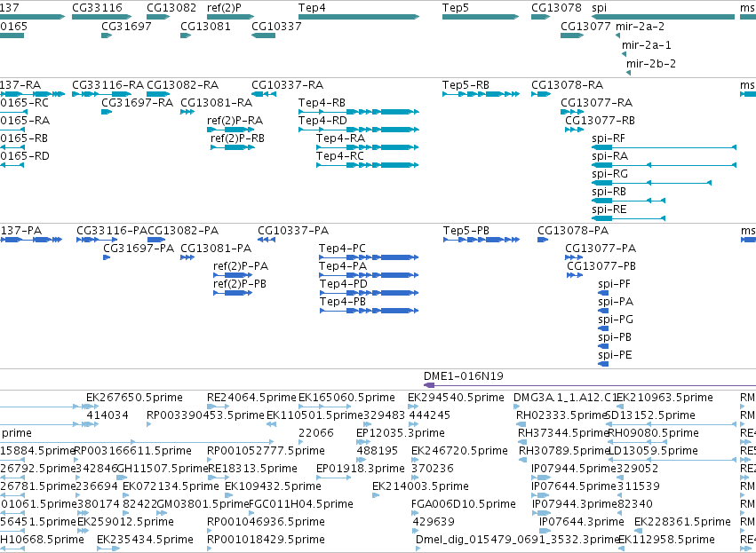This screenshot has width=756, height=553.
Task: Click protein CG10337-PA
Action: [267, 240]
